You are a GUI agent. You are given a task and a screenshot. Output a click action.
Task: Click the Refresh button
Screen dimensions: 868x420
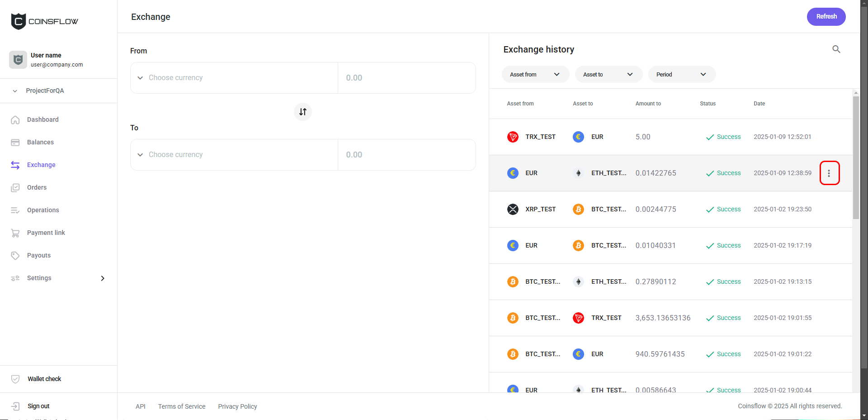(826, 17)
